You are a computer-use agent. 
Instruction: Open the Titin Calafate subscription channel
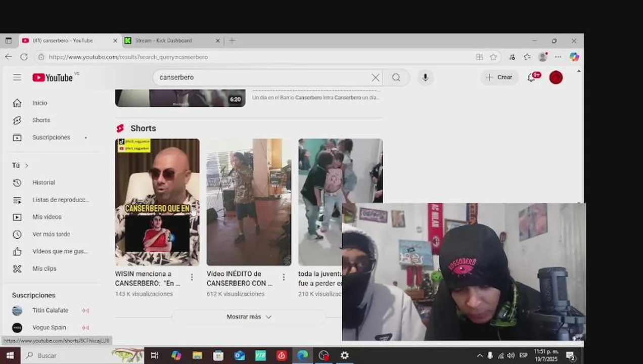point(51,310)
